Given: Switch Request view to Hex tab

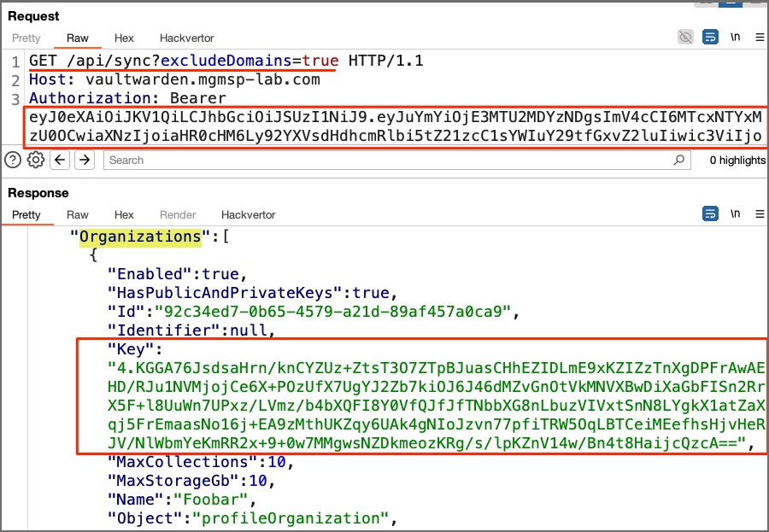Looking at the screenshot, I should [x=124, y=38].
